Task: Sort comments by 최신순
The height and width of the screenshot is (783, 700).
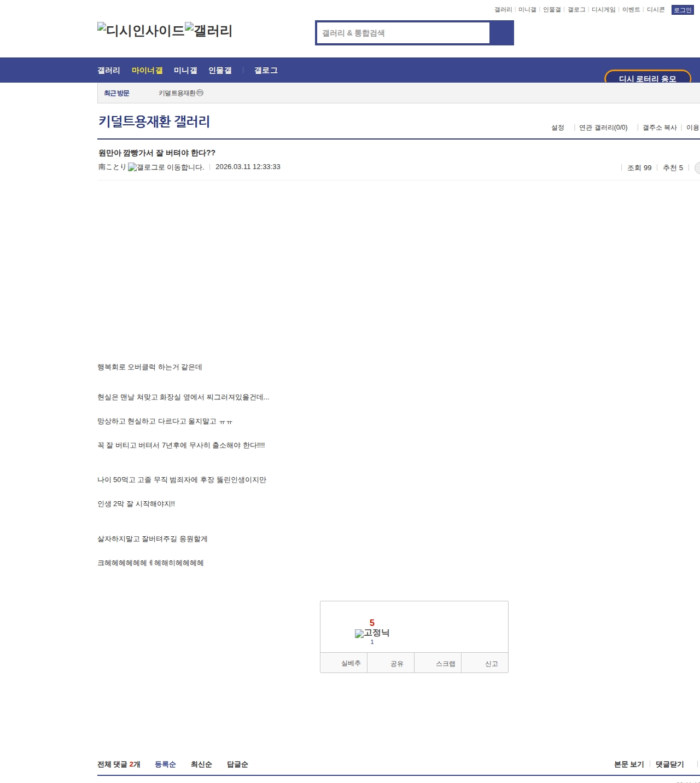Action: pos(201,764)
